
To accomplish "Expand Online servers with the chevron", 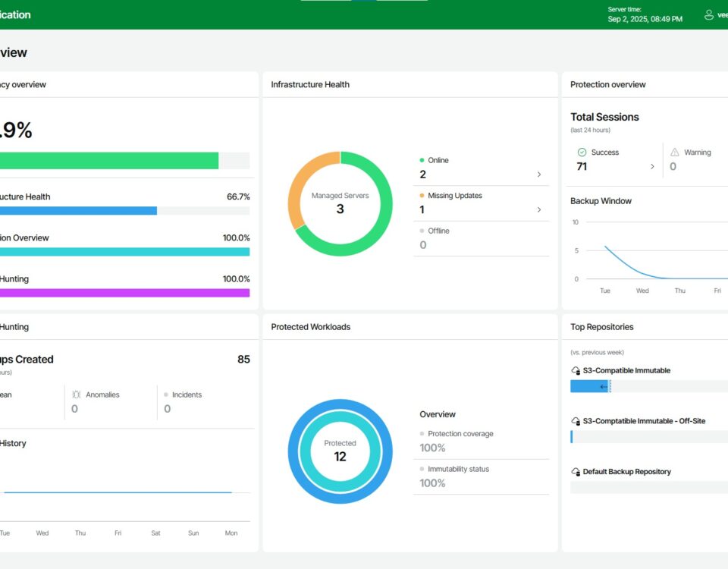I will (x=539, y=174).
